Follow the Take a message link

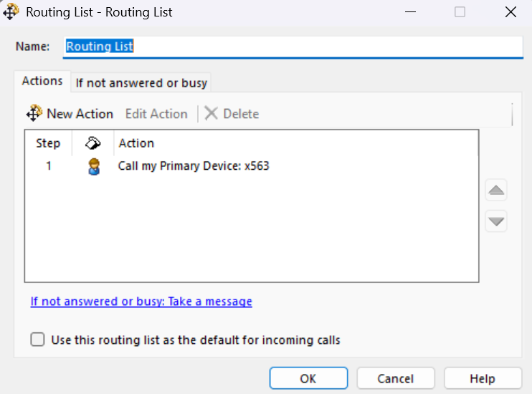pyautogui.click(x=141, y=302)
